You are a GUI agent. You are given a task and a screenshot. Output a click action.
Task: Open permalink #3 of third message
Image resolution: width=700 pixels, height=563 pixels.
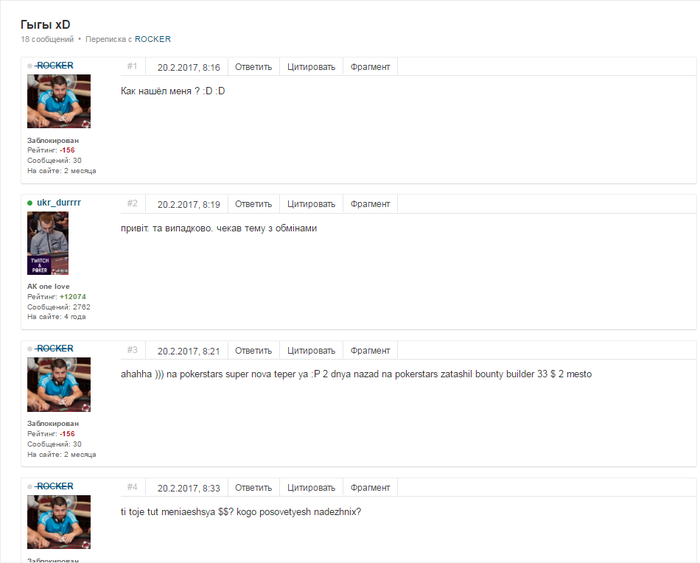[x=132, y=350]
